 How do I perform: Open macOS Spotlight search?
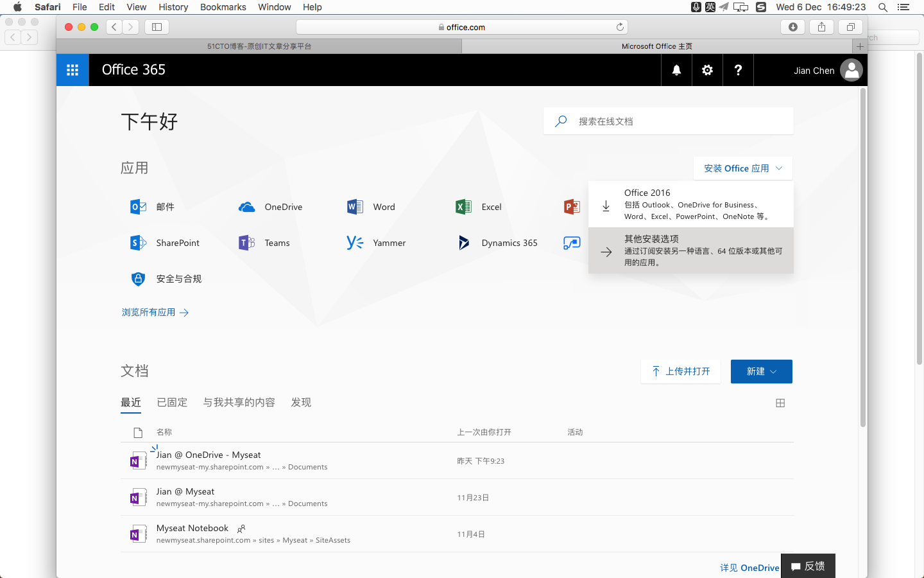pyautogui.click(x=883, y=7)
